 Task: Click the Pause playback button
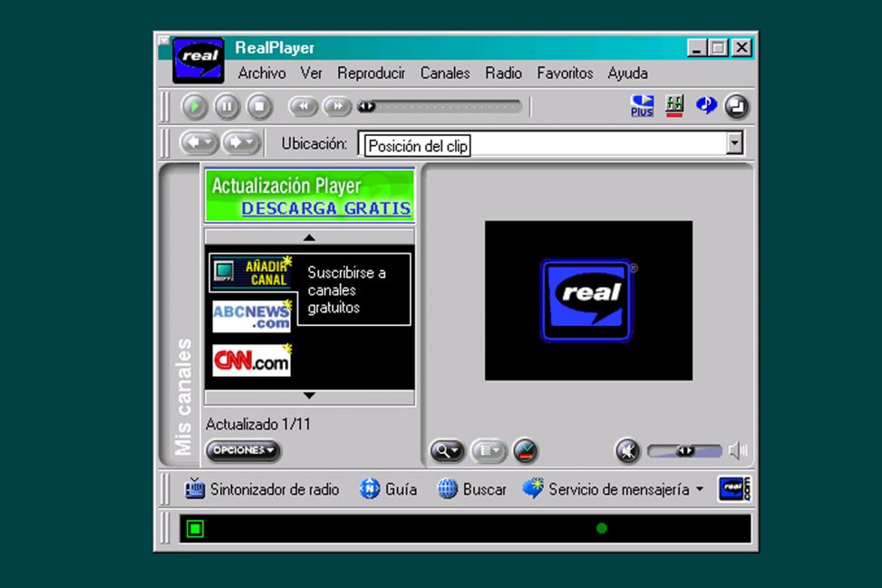227,107
